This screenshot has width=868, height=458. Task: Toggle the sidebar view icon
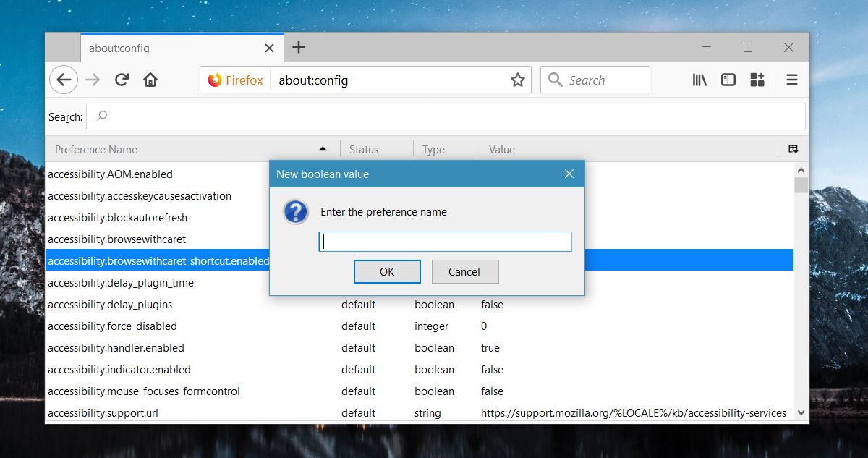pyautogui.click(x=728, y=80)
